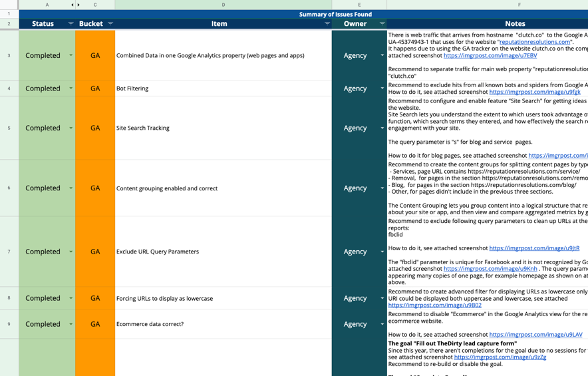This screenshot has height=376, width=588.
Task: Open Status dropdown for Combined Data row
Action: pyautogui.click(x=71, y=55)
